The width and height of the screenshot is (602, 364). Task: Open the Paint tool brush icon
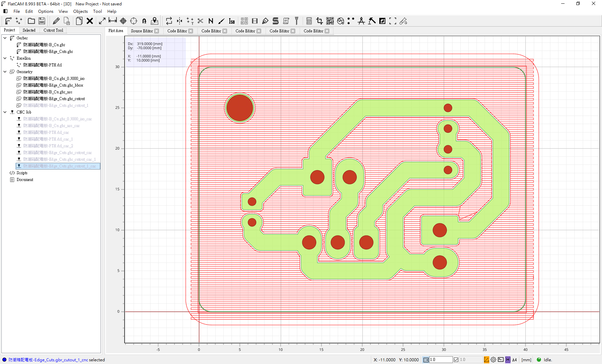click(221, 21)
